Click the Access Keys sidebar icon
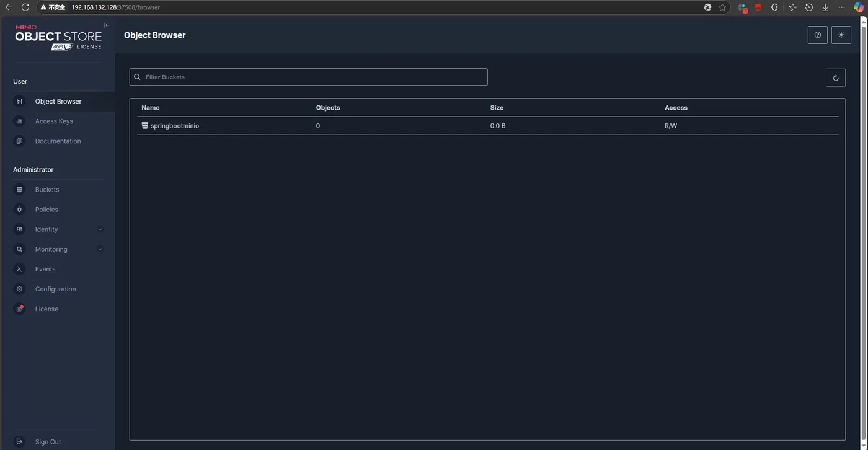Image resolution: width=868 pixels, height=450 pixels. coord(19,121)
